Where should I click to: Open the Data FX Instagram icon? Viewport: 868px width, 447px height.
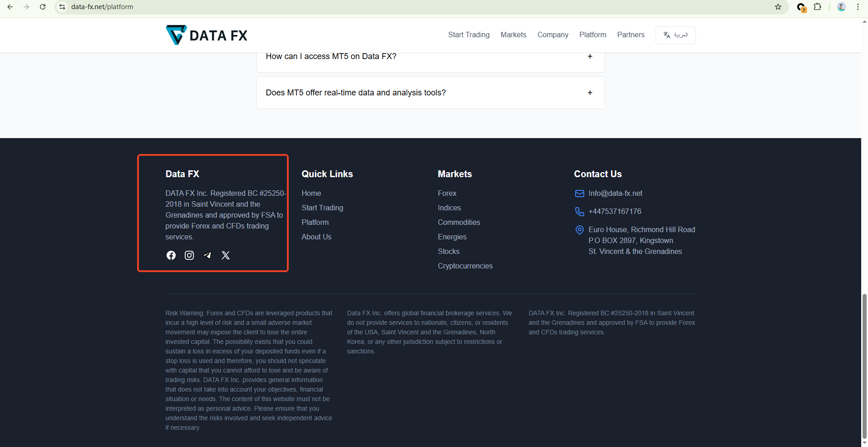(189, 255)
